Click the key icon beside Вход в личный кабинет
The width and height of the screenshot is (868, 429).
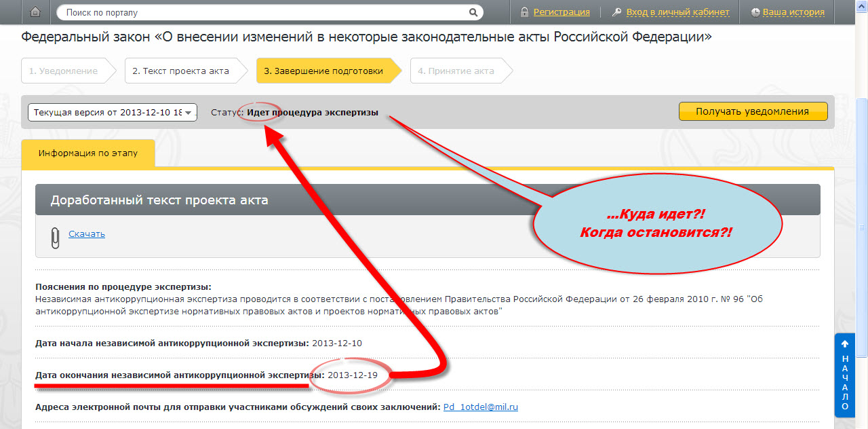coord(616,12)
